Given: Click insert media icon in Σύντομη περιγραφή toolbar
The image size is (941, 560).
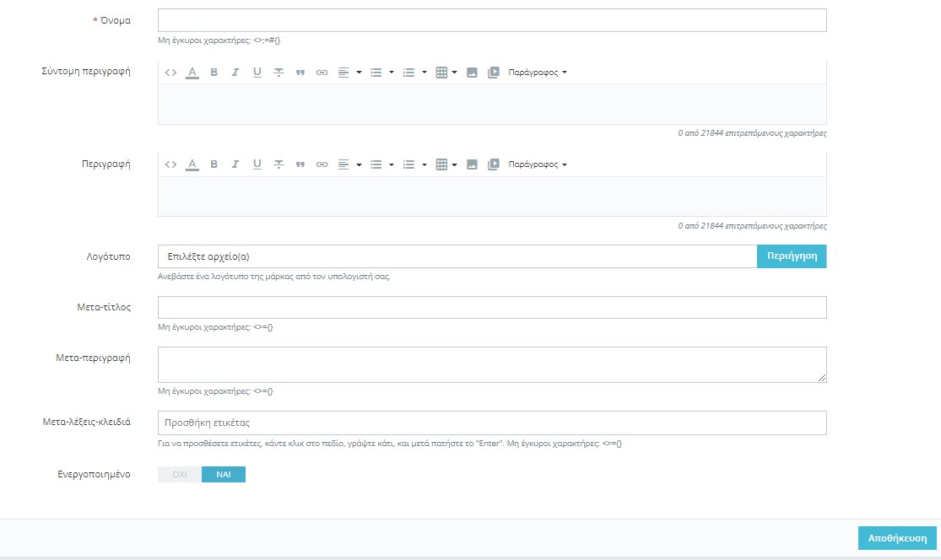Looking at the screenshot, I should (494, 73).
